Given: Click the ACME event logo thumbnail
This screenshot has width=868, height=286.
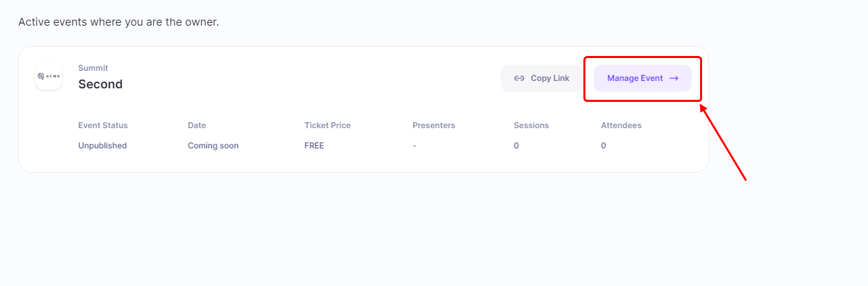Looking at the screenshot, I should click(49, 76).
